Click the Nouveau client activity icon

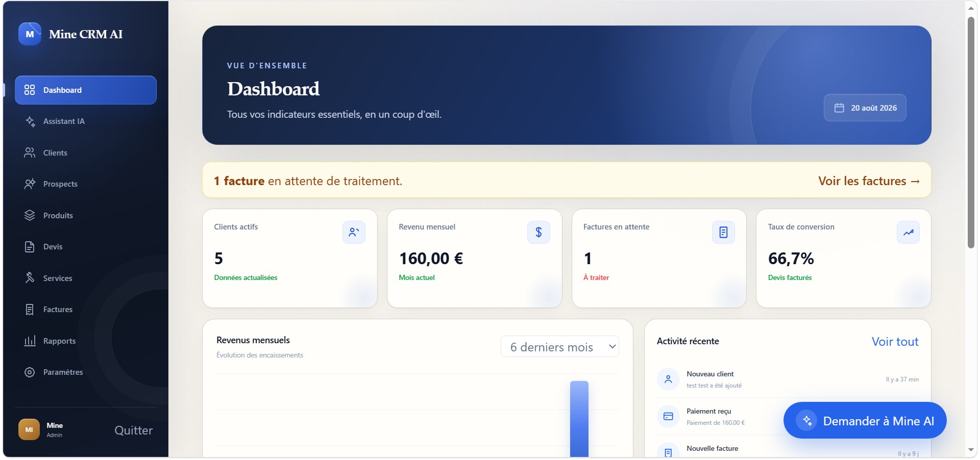click(x=668, y=379)
